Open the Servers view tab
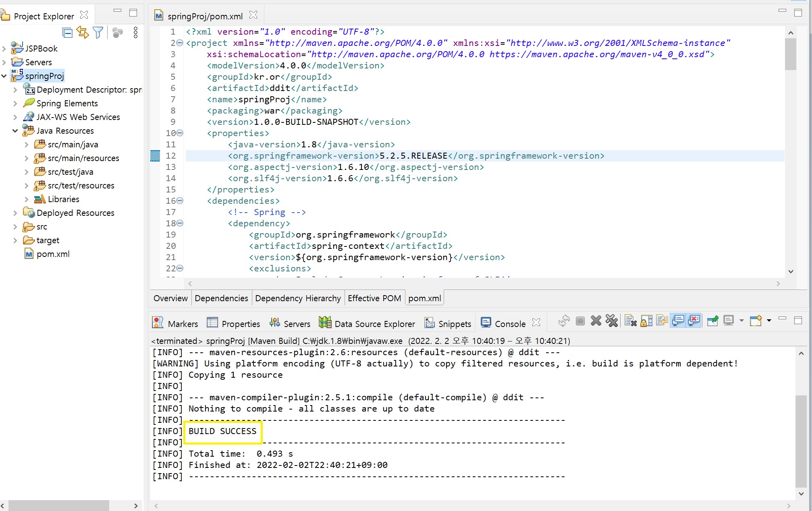This screenshot has width=812, height=511. pos(290,324)
